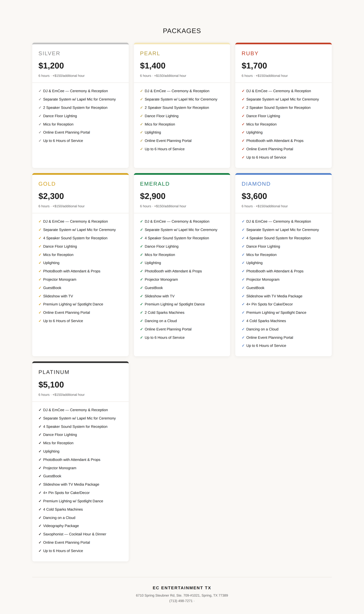The width and height of the screenshot is (364, 614).
Task: Click the checkmark next to Gold's Projector Monogram
Action: 40,279
